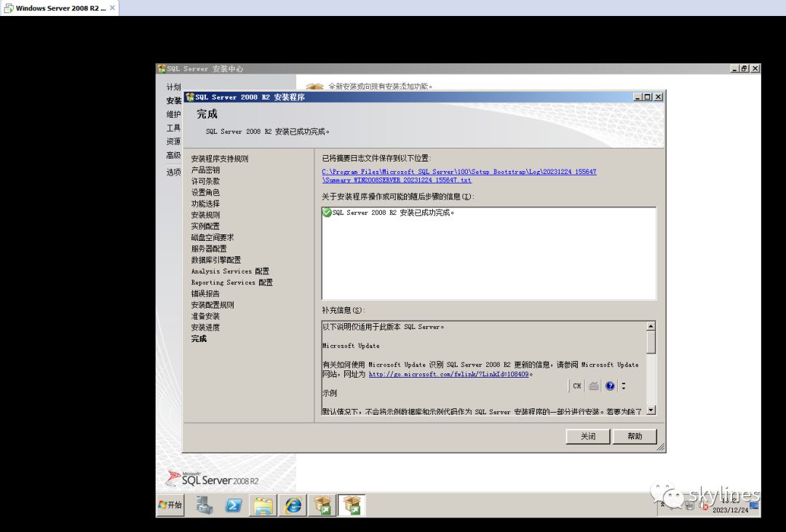Click the Start (开始) button
Image resolution: width=786 pixels, height=532 pixels.
pos(170,505)
